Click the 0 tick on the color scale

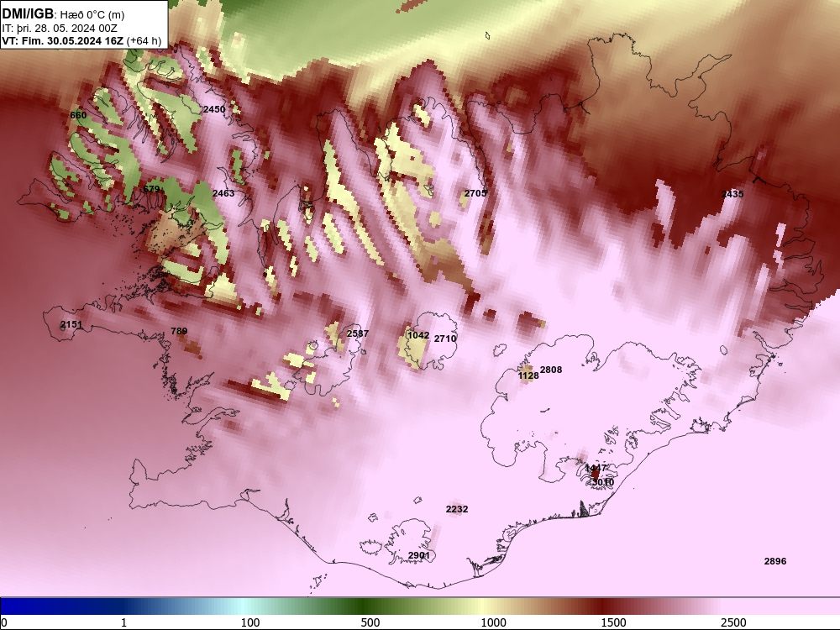click(4, 622)
